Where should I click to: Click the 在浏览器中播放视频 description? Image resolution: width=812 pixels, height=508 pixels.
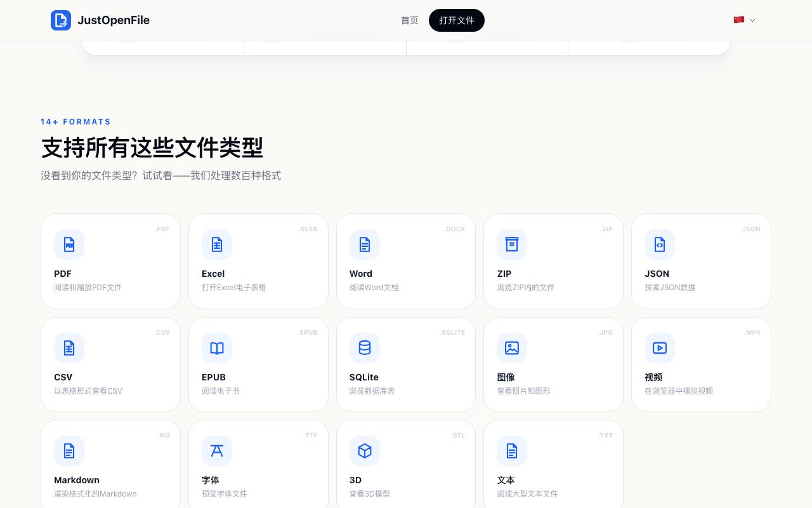pyautogui.click(x=679, y=391)
